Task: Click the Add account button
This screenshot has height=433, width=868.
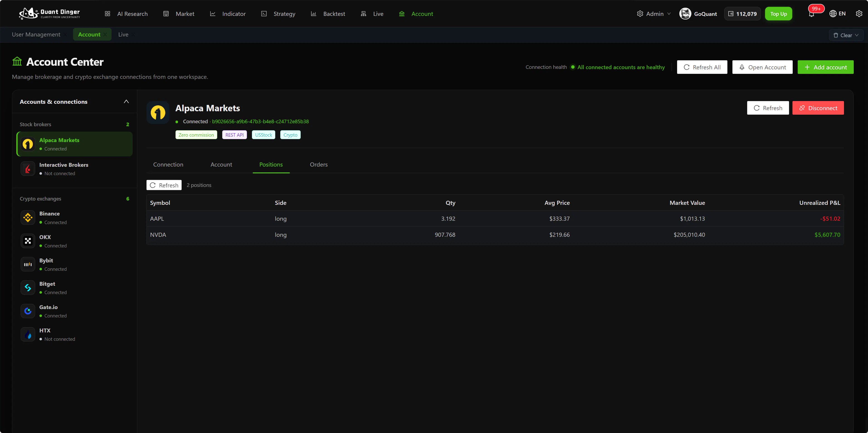Action: 826,67
